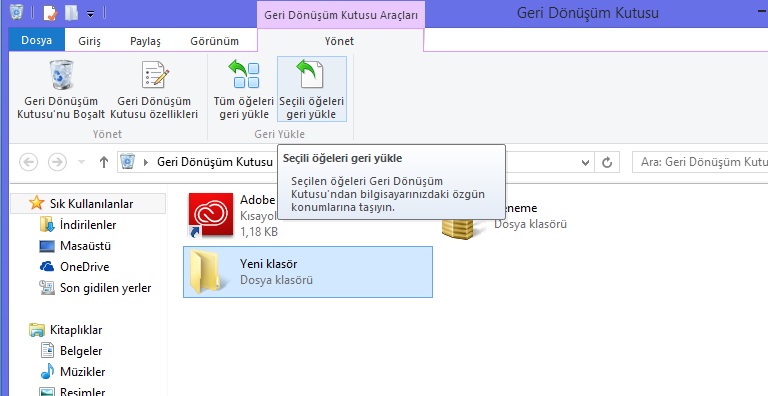Switch to the Görünüm ribbon tab
768x396 pixels.
pyautogui.click(x=215, y=41)
